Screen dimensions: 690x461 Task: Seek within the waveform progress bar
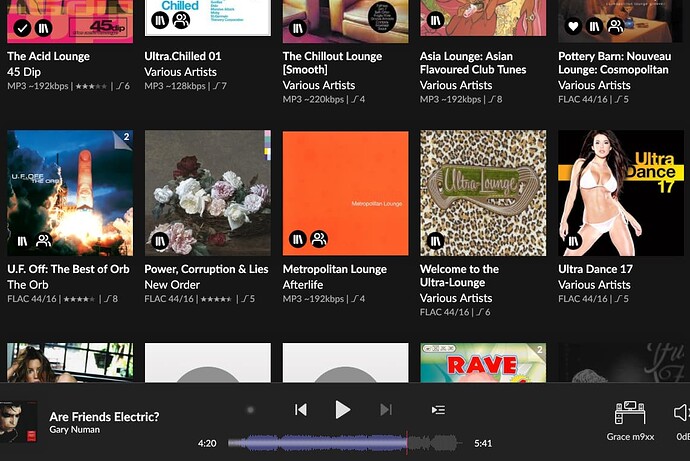345,443
